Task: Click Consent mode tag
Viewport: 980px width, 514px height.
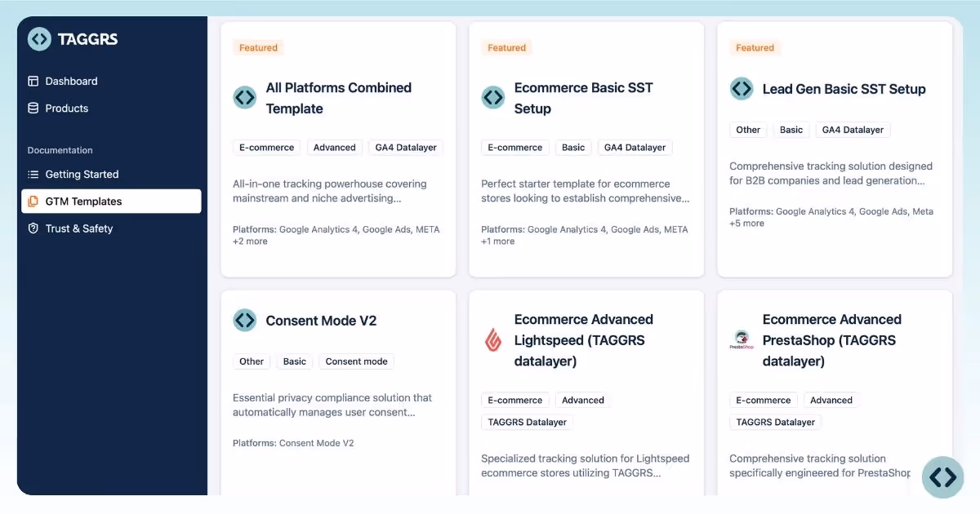Action: [x=357, y=361]
